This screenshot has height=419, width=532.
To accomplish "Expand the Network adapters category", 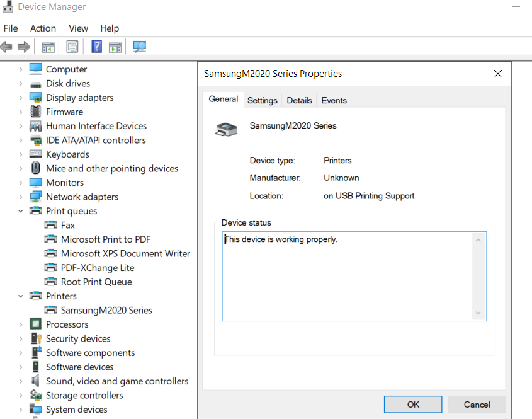I will coord(21,197).
